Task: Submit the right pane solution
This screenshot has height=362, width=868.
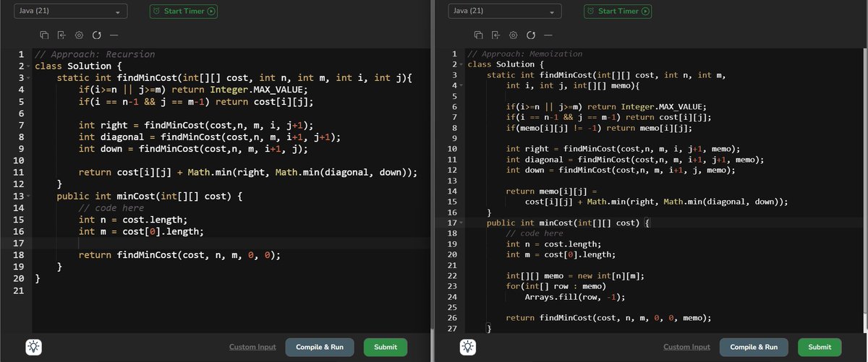Action: [820, 347]
